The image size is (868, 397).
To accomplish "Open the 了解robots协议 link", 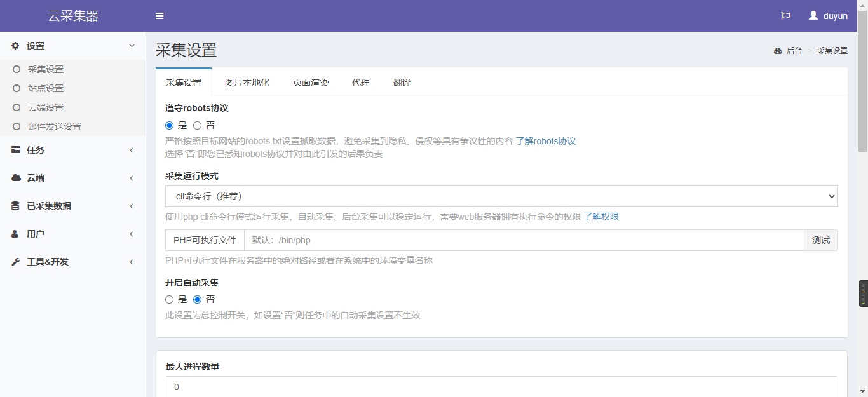I will click(545, 141).
